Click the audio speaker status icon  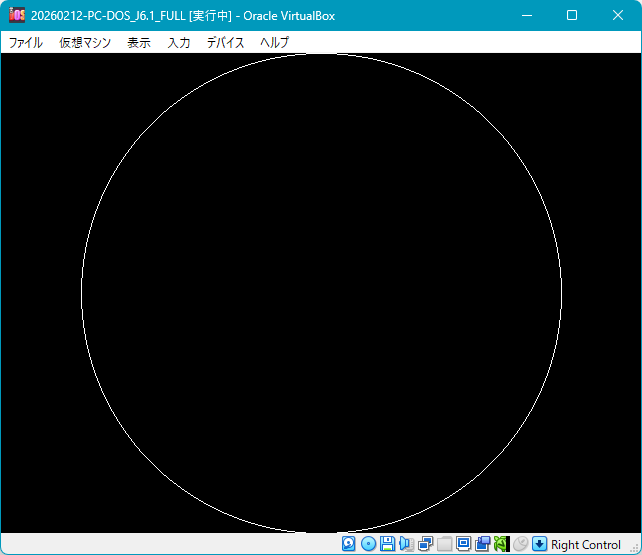tap(406, 544)
